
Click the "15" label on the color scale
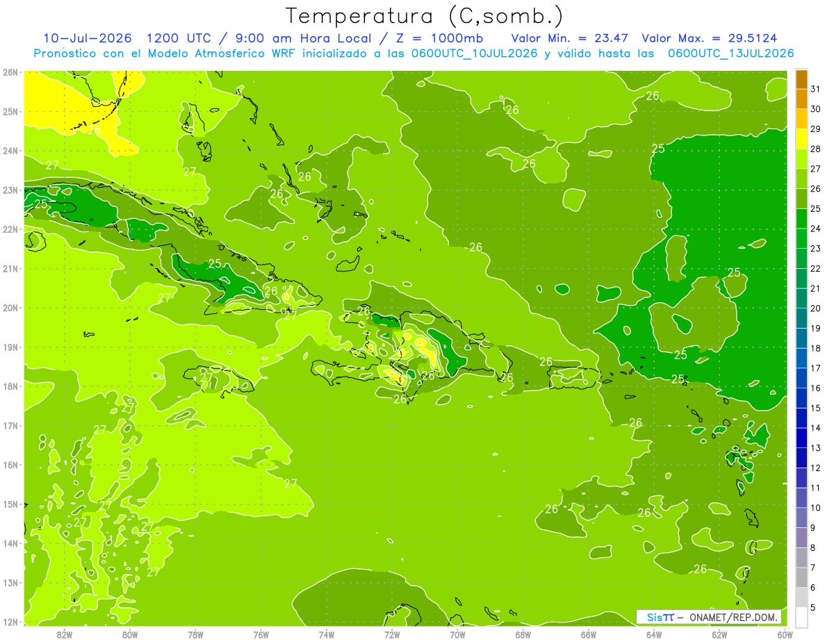click(x=816, y=408)
